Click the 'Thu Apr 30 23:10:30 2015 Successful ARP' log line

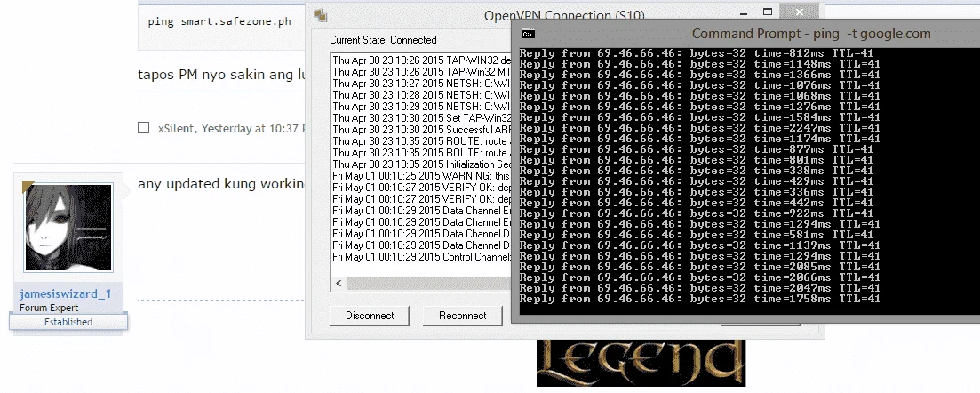click(421, 129)
